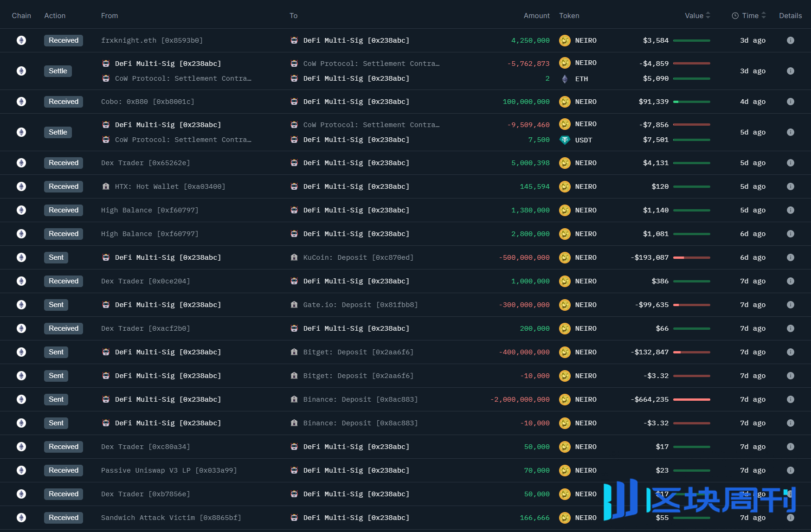Click Sent tag in KuCoin Deposit row

point(56,257)
